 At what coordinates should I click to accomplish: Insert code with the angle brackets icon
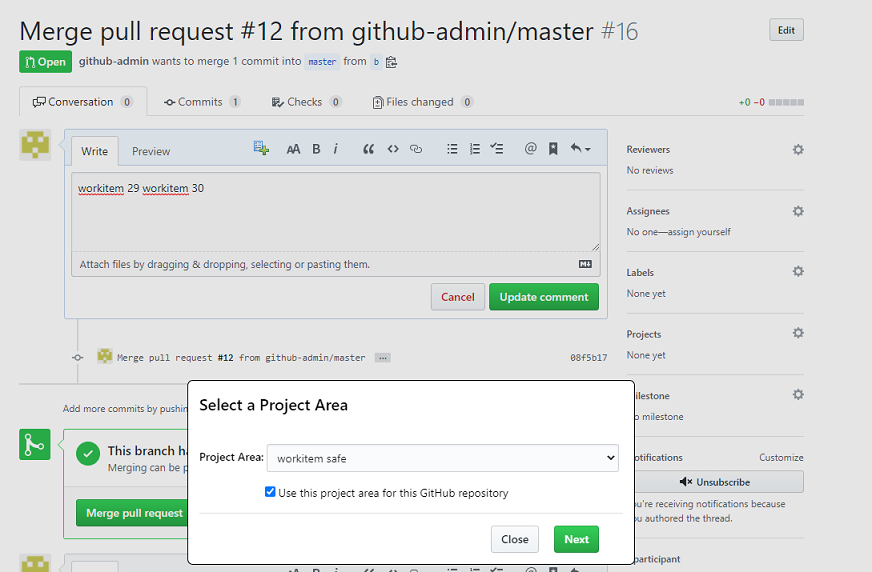(393, 149)
